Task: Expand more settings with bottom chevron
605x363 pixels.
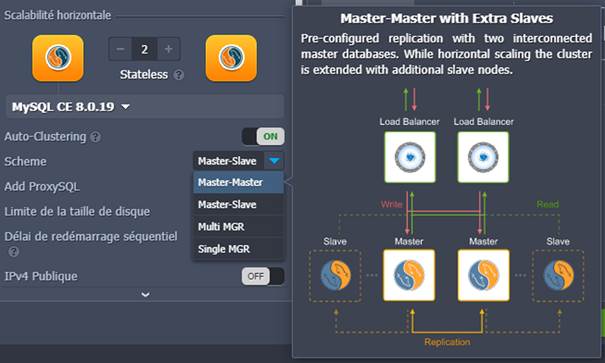Action: [145, 295]
